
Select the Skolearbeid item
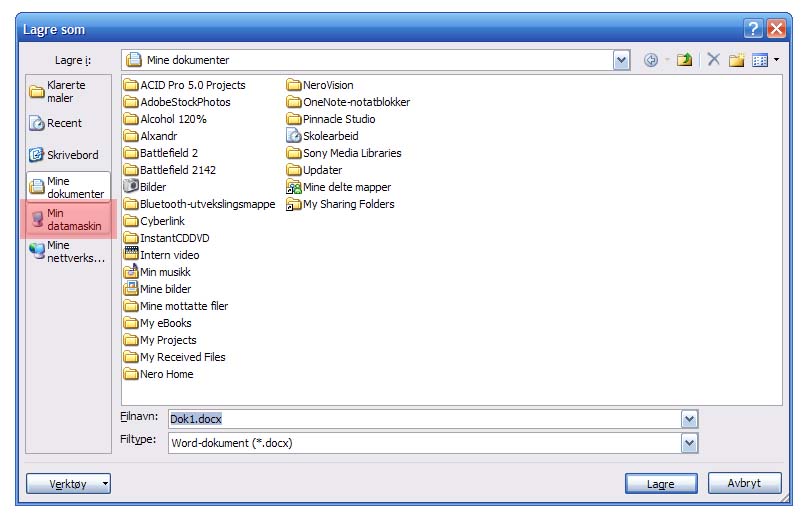322,136
